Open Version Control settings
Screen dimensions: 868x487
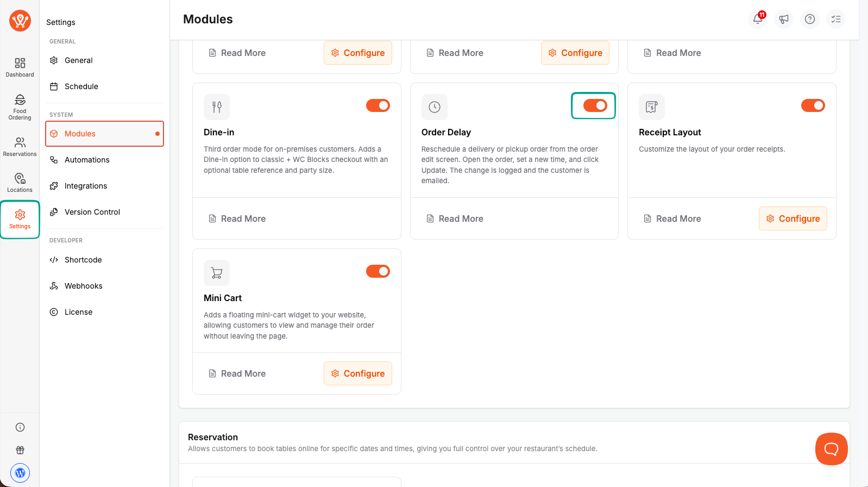(104, 212)
